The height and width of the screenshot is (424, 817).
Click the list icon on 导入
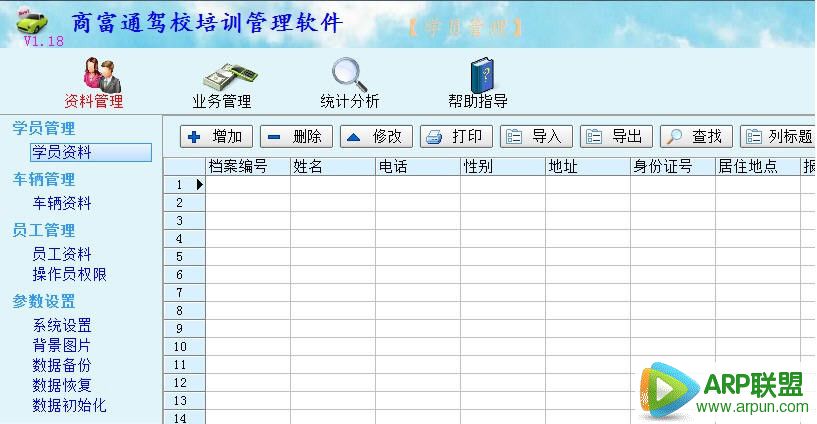click(514, 136)
